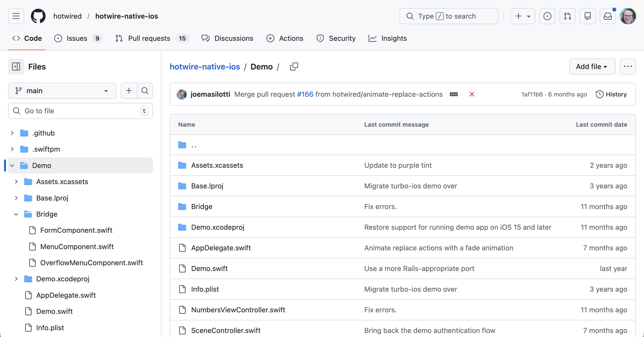Open commit 1af11b6 link

(532, 94)
